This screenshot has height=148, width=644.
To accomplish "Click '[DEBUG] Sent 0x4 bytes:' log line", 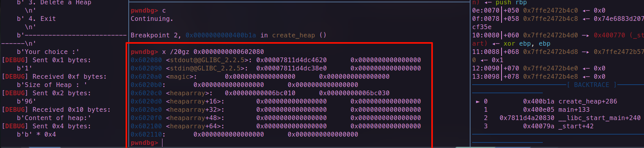I will (x=46, y=126).
